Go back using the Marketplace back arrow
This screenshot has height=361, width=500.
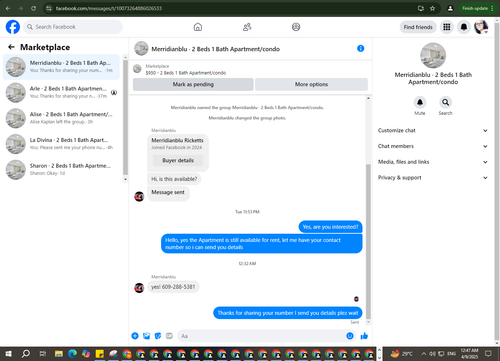click(11, 47)
